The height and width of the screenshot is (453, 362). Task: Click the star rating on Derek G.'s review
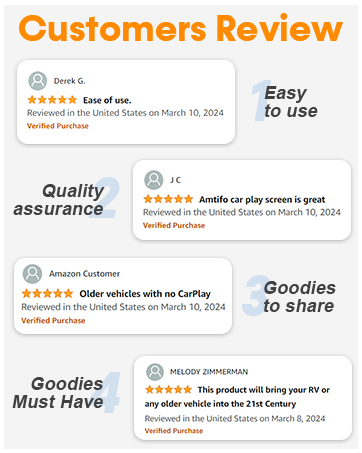pos(52,100)
